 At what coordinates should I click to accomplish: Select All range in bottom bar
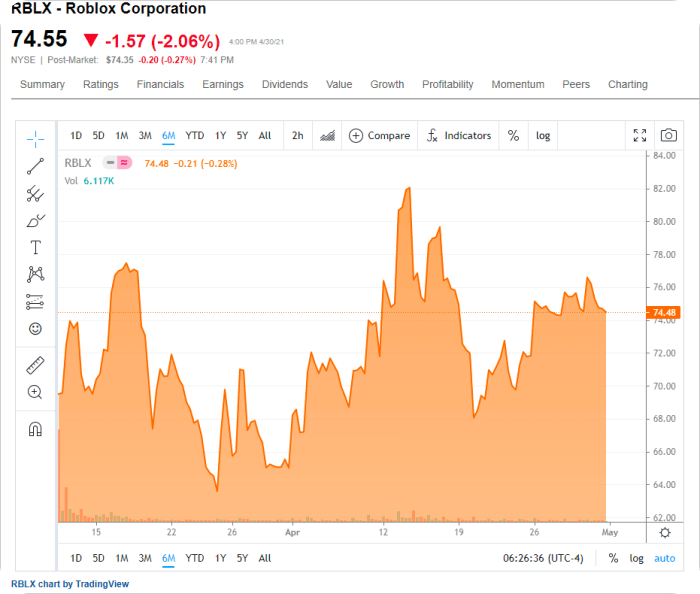(265, 558)
